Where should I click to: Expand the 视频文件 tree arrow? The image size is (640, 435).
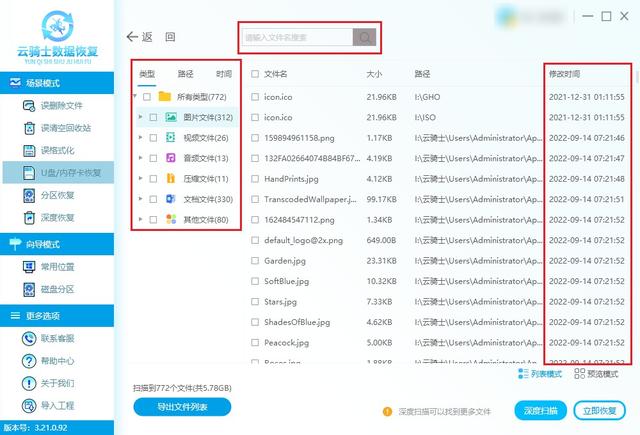[140, 137]
